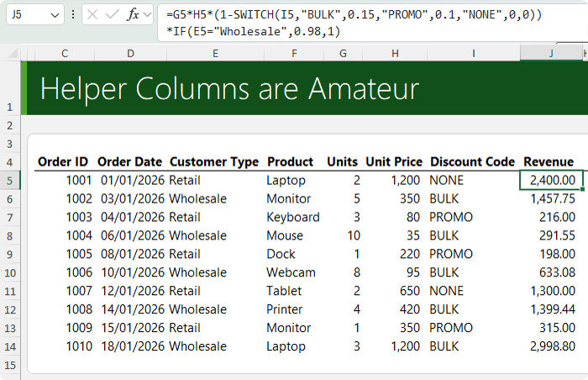Click the 'Keyboard' product cell
Screen dimensions: 588x380
tap(294, 217)
